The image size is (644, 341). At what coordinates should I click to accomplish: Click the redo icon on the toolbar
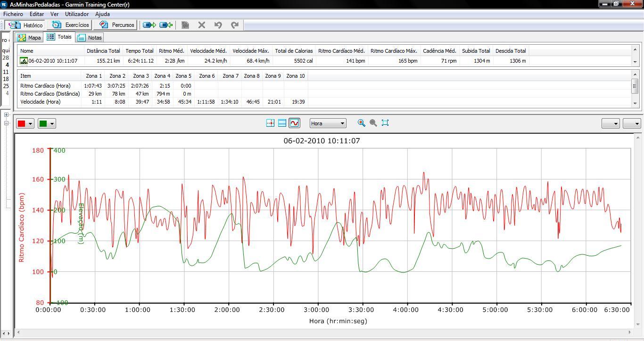pos(235,25)
